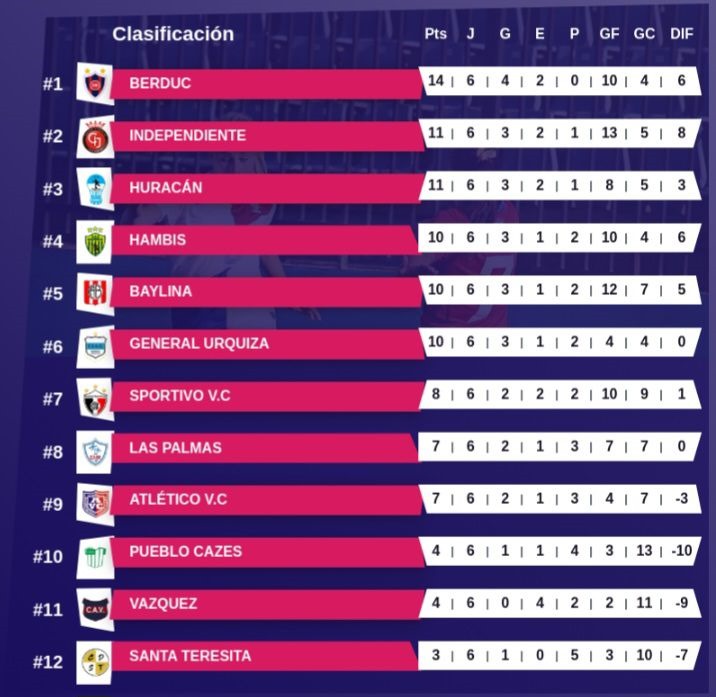Click the Independiente team crest icon
The image size is (716, 697).
pyautogui.click(x=95, y=136)
